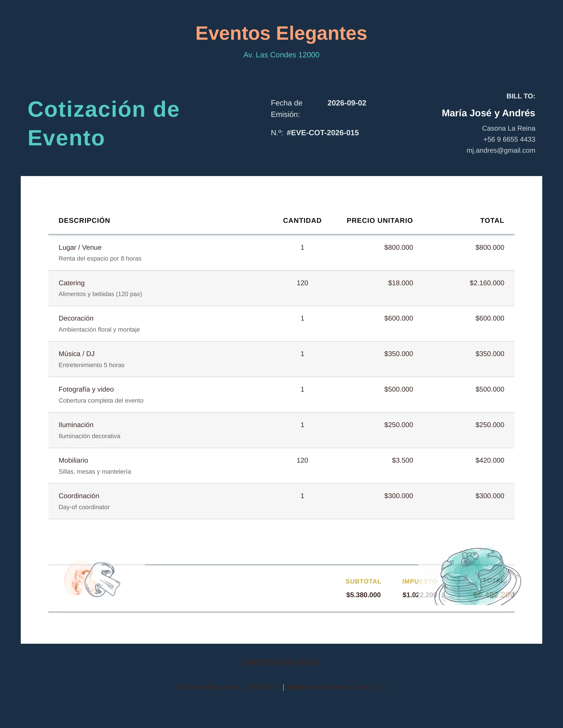Click the 'SUBTOTAL' summary label
563x728 pixels.
click(x=363, y=581)
